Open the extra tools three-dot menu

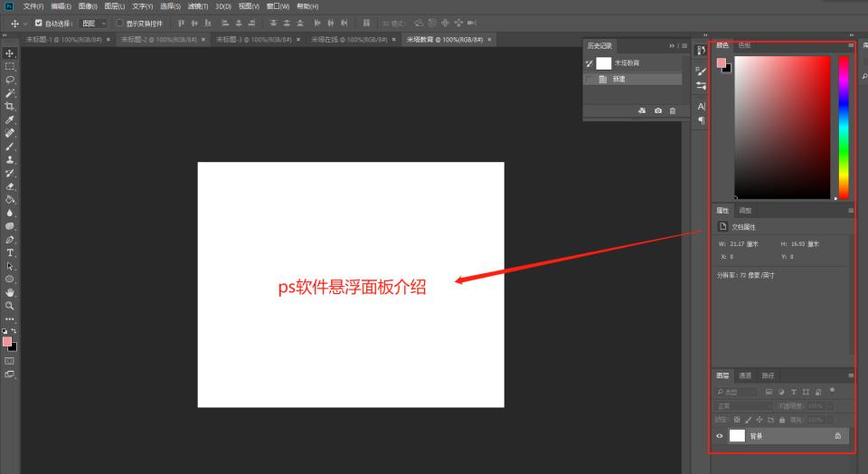[9, 319]
